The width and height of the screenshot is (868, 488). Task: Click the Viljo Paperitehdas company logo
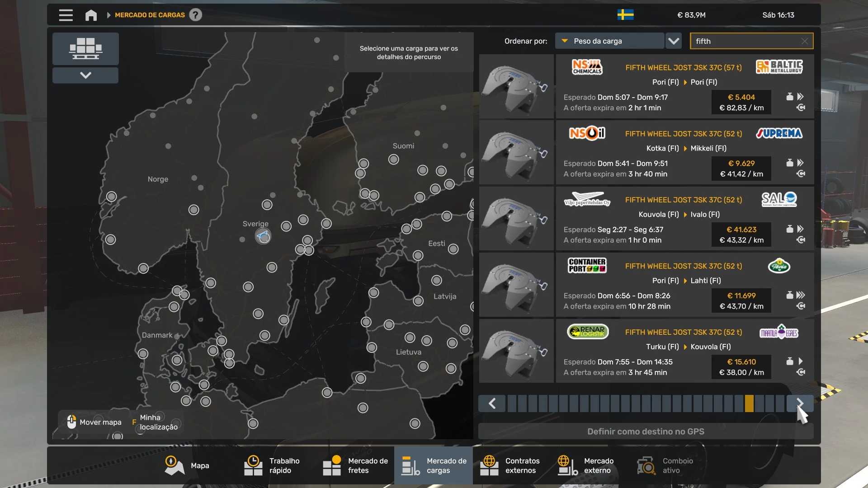[587, 199]
